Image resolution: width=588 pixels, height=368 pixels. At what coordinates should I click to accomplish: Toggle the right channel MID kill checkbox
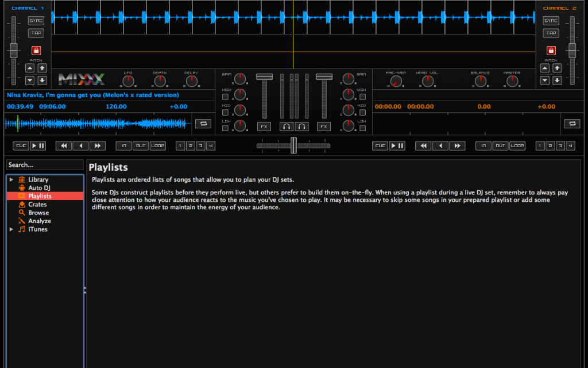(x=362, y=112)
